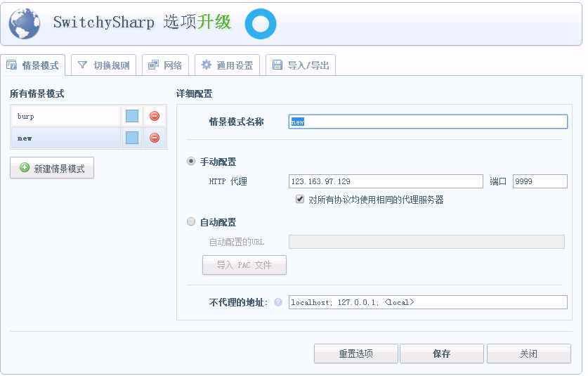Click the help icon beside 不代理的地址

[278, 303]
